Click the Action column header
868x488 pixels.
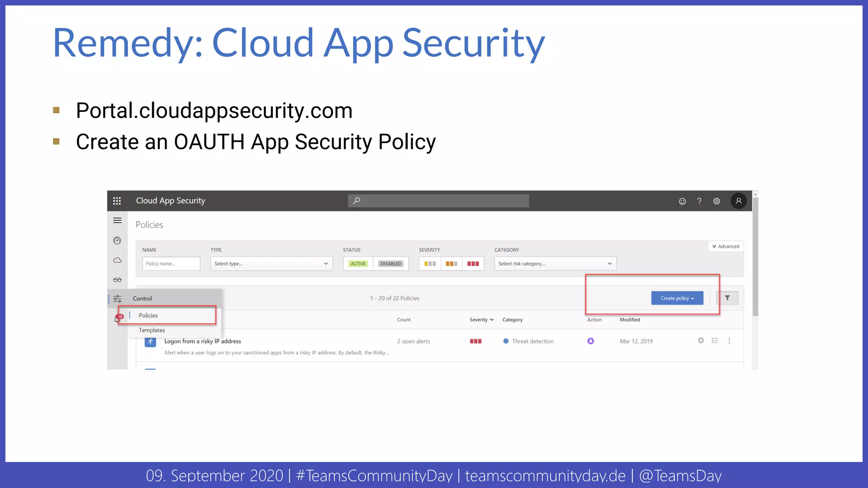pos(594,320)
